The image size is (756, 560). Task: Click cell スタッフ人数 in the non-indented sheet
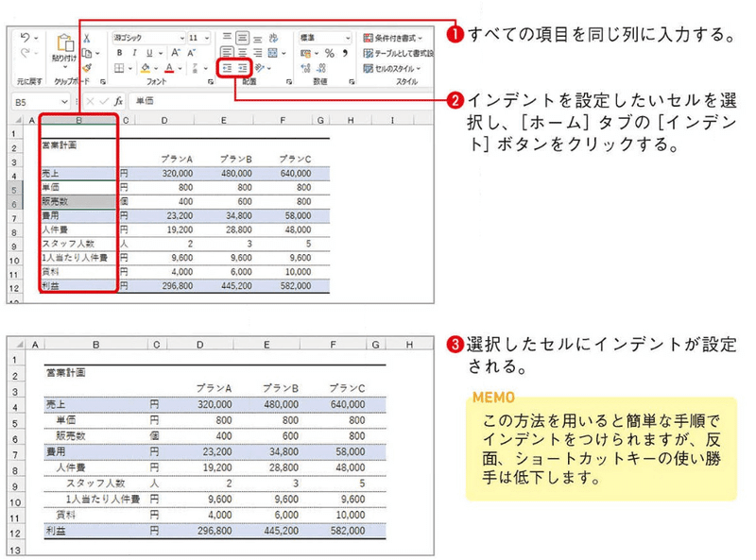[x=78, y=244]
